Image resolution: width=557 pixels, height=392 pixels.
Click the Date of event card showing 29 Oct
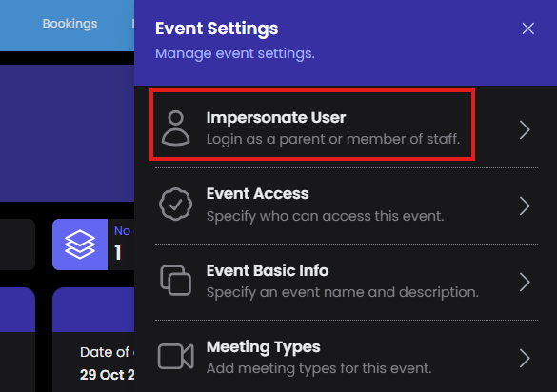click(93, 340)
